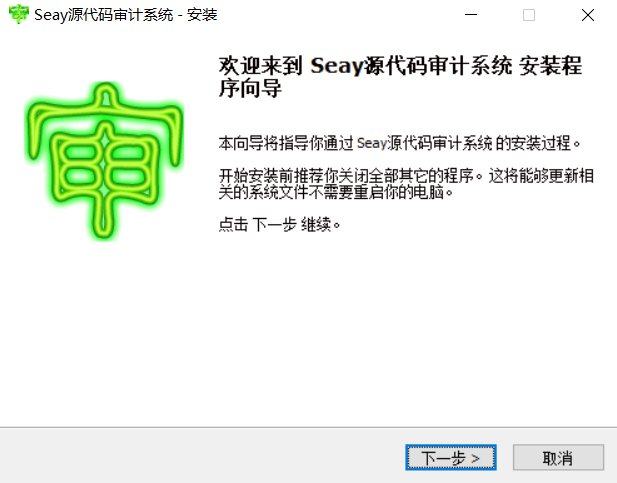Screen dimensions: 617x483
Task: Click the line 关的系统文件不需要重启你的电脑
Action: (x=336, y=192)
